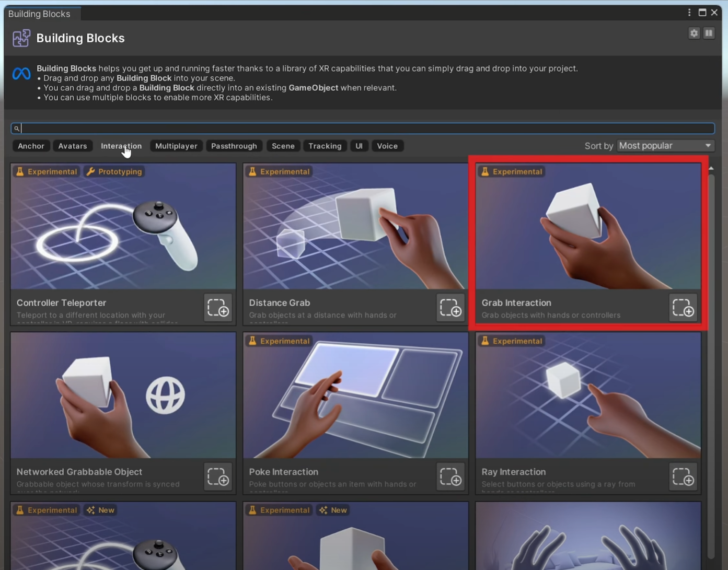Viewport: 728px width, 570px height.
Task: Click the New tag on bottom-left teleporter card
Action: (x=101, y=510)
